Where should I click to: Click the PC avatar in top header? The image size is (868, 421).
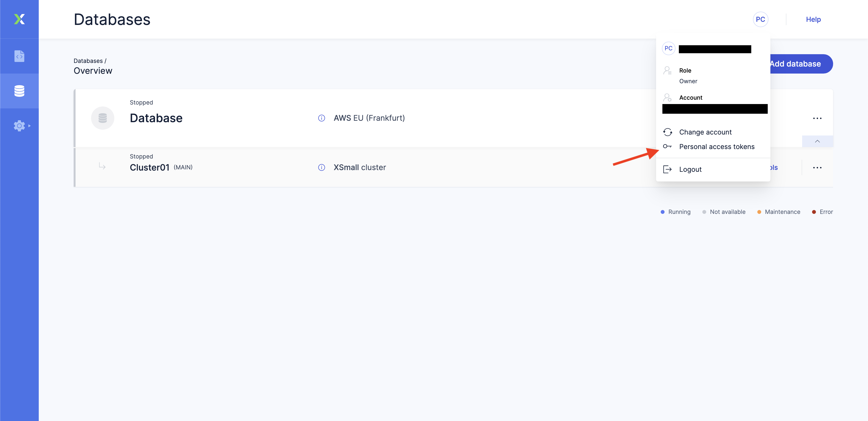760,19
